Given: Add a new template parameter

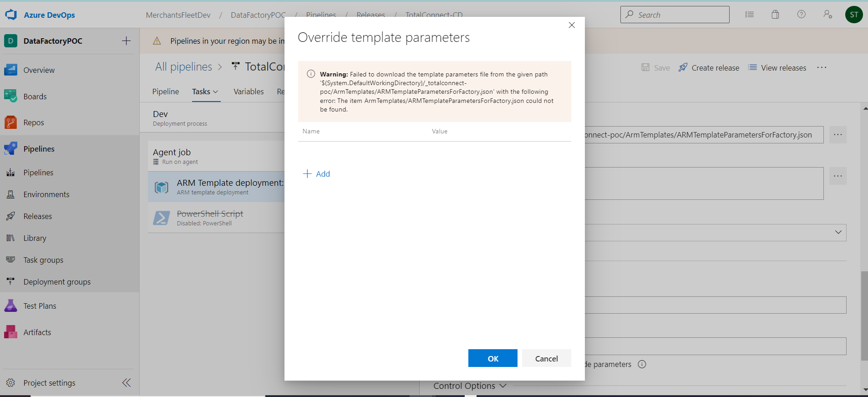Looking at the screenshot, I should pos(317,174).
